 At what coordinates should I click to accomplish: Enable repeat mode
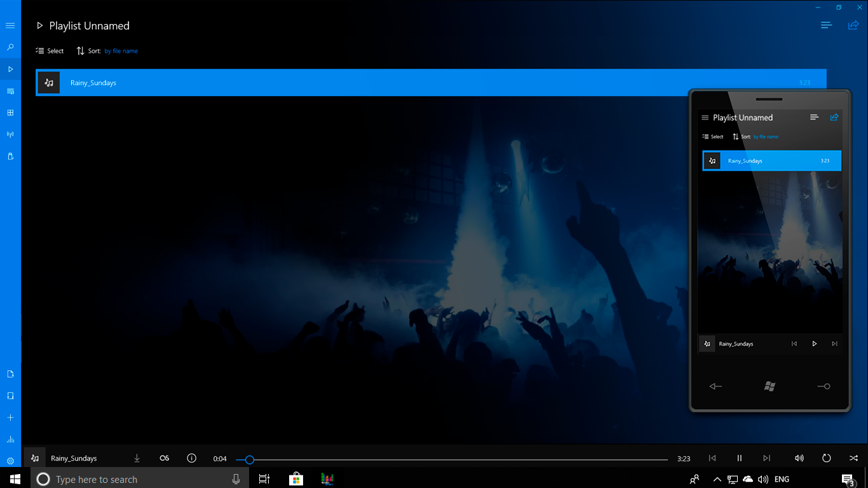click(x=825, y=457)
